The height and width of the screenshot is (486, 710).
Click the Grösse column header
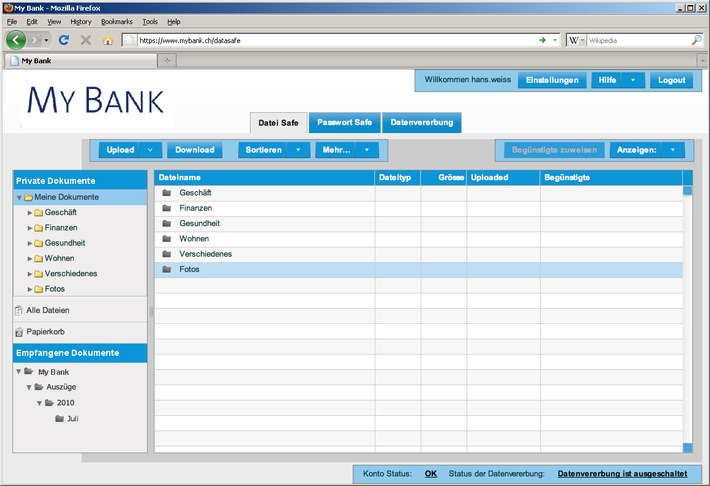coord(443,178)
